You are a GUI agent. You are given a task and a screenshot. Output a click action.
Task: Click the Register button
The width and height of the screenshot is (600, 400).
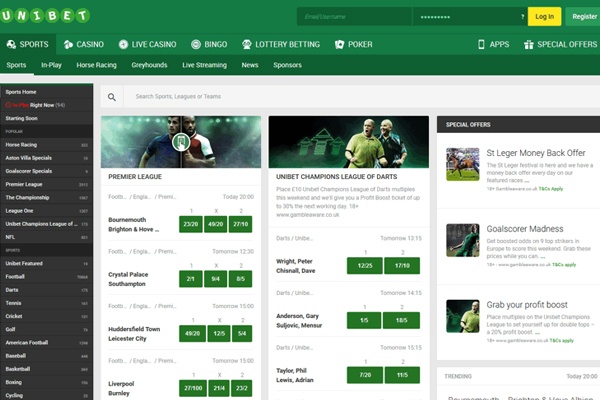(584, 16)
